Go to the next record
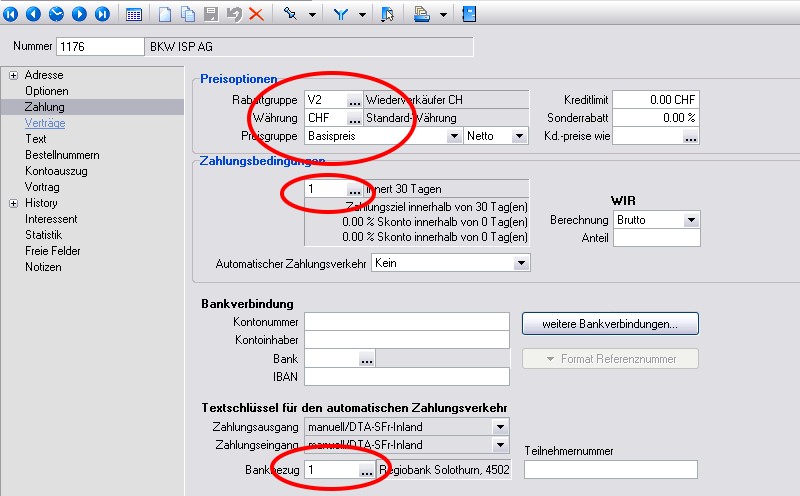Screen dimensions: 800x496 pyautogui.click(x=80, y=14)
